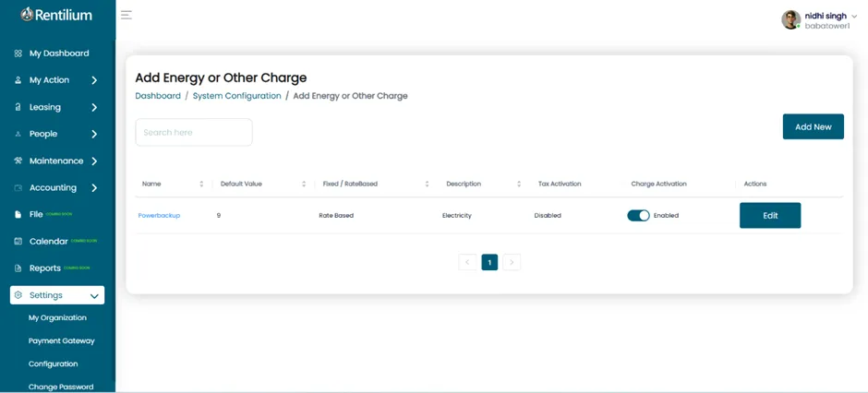The height and width of the screenshot is (393, 868).
Task: Collapse Settings submenu chevron
Action: coord(94,296)
